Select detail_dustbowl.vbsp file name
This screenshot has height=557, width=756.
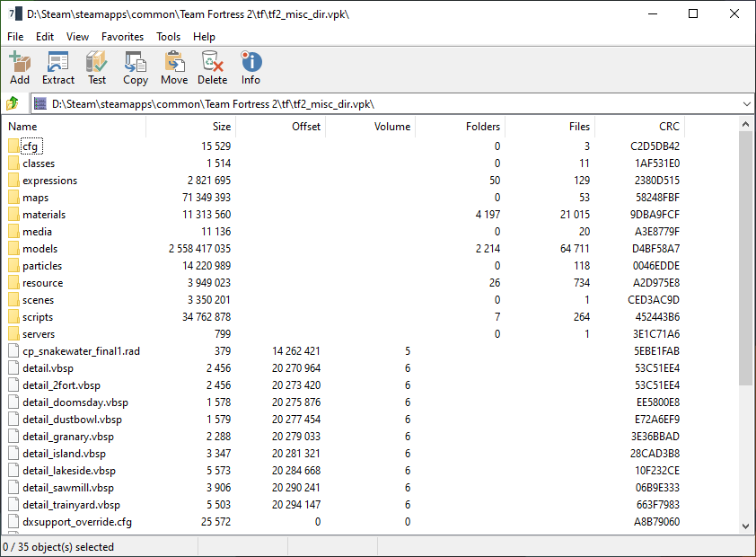(73, 420)
